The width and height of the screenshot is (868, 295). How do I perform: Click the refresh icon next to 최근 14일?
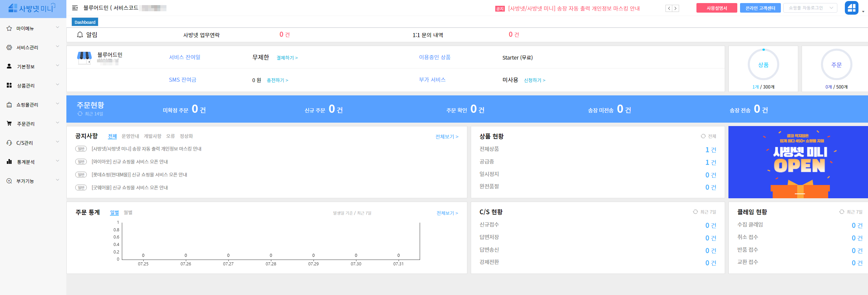[80, 114]
